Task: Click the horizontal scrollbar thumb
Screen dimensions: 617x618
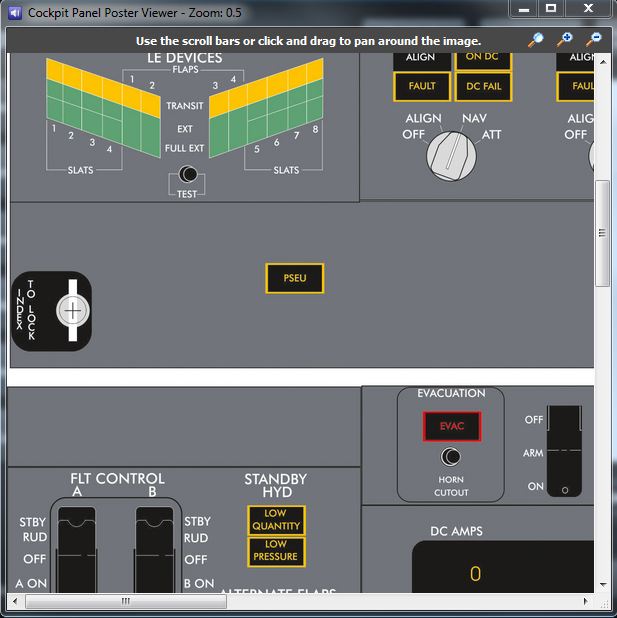Action: point(126,601)
